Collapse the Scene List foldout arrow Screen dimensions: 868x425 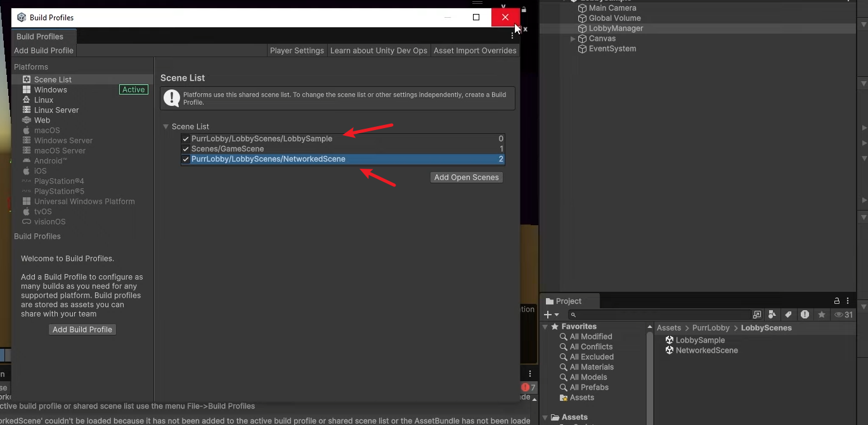(x=165, y=127)
